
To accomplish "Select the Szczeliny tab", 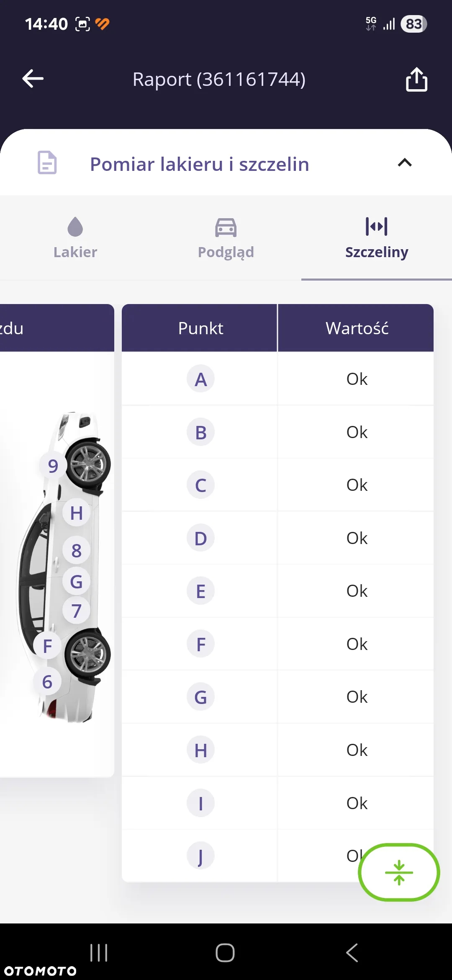I will tap(377, 238).
